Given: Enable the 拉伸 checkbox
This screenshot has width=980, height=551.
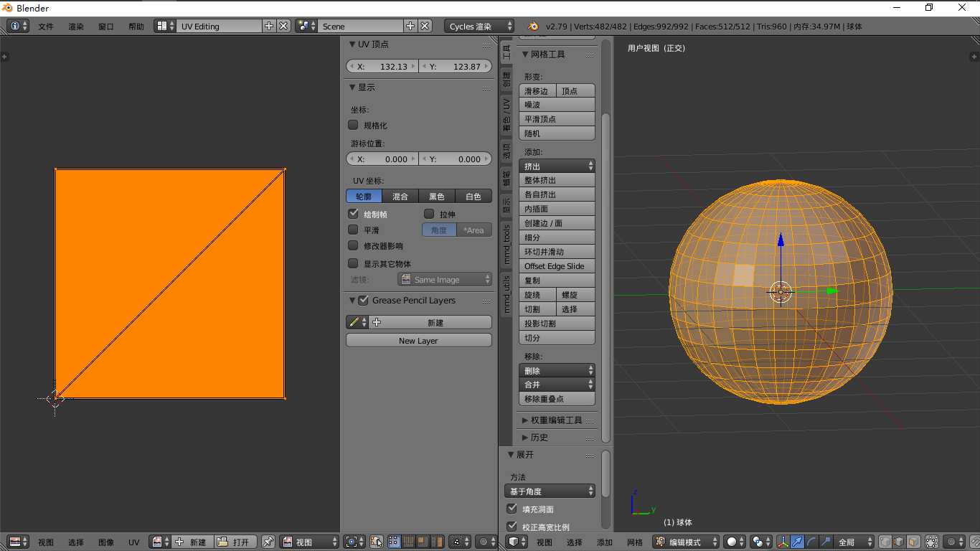Looking at the screenshot, I should 429,214.
